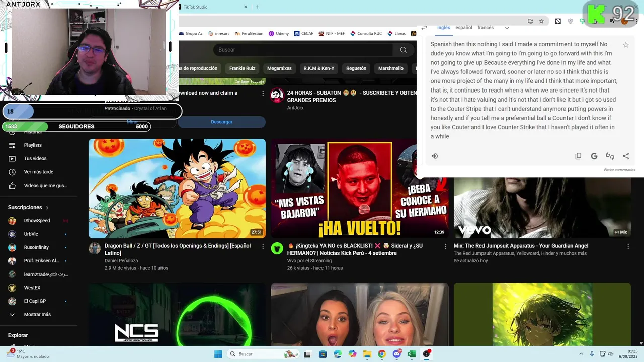Viewport: 644px width, 362px height.
Task: Select francés translation language tab
Action: 486,28
